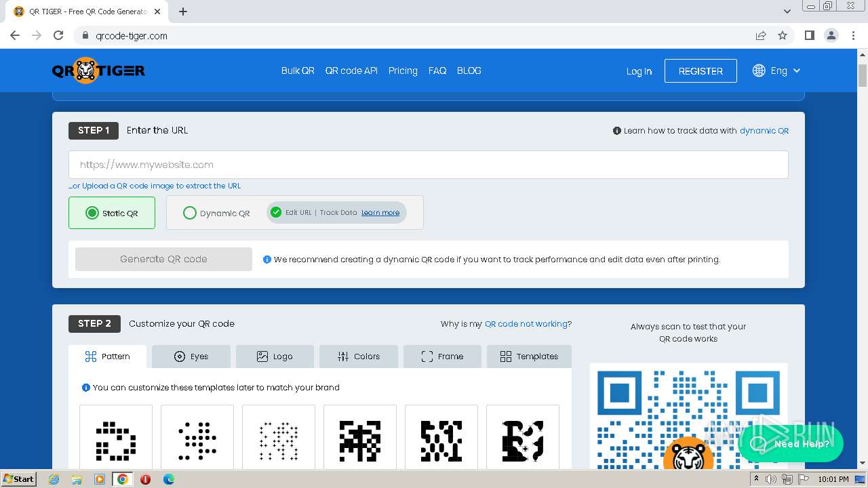The height and width of the screenshot is (488, 868).
Task: Choose the small-star QR pattern
Action: tap(279, 437)
